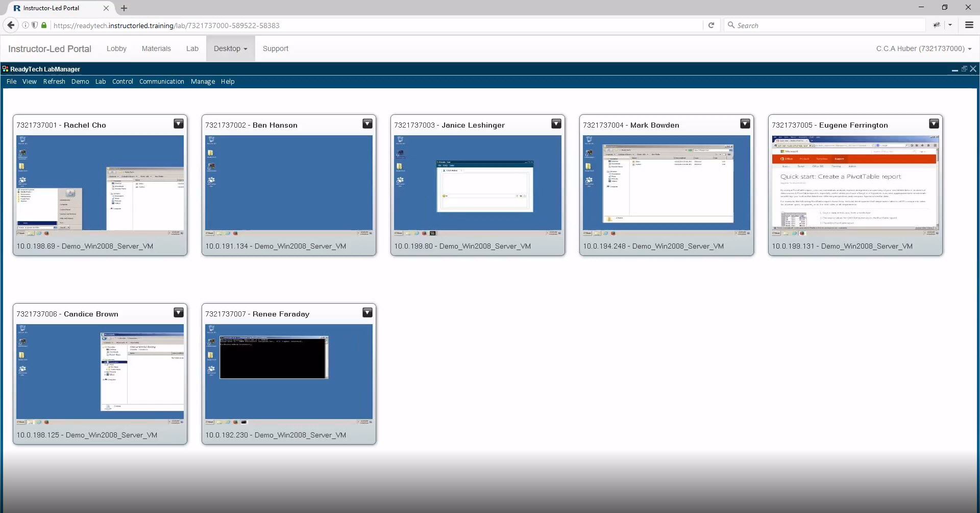This screenshot has height=513, width=980.
Task: Click the browser back arrow button
Action: (x=11, y=25)
